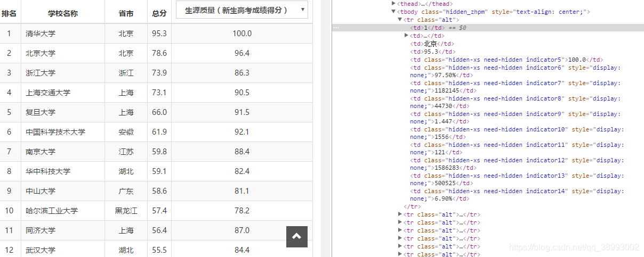Click the 73.1 total score cell
644x257 pixels.
coord(159,93)
